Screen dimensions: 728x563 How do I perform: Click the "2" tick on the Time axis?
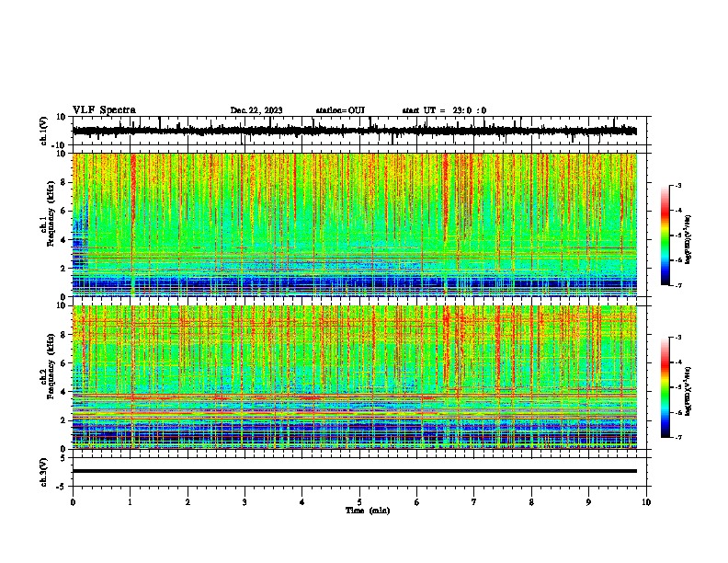pyautogui.click(x=188, y=502)
